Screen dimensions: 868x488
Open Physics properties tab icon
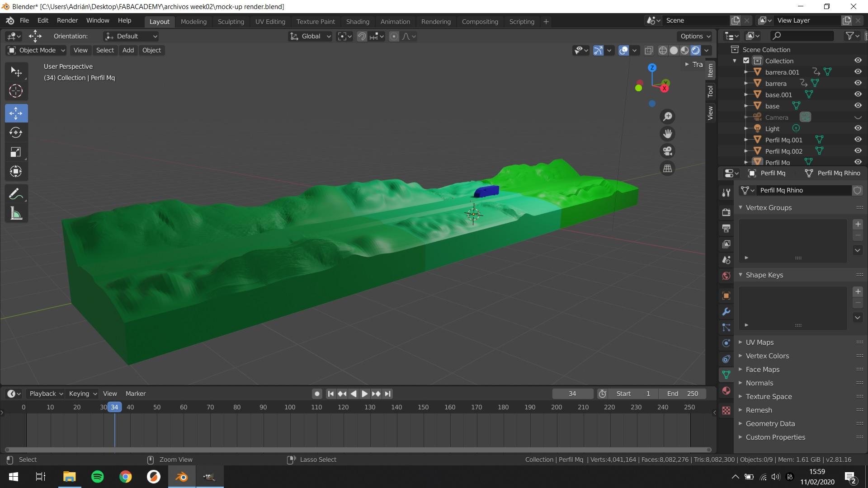726,343
